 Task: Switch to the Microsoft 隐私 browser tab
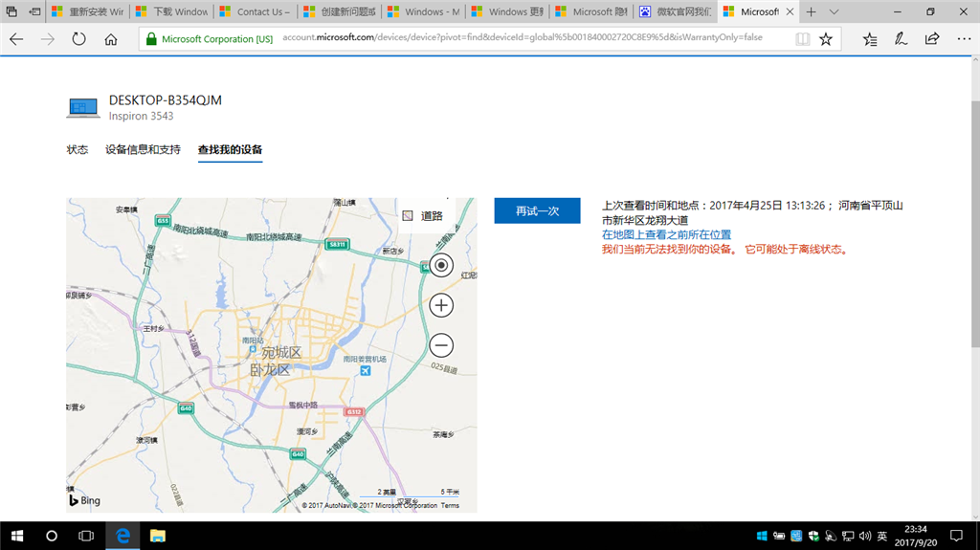pyautogui.click(x=590, y=11)
